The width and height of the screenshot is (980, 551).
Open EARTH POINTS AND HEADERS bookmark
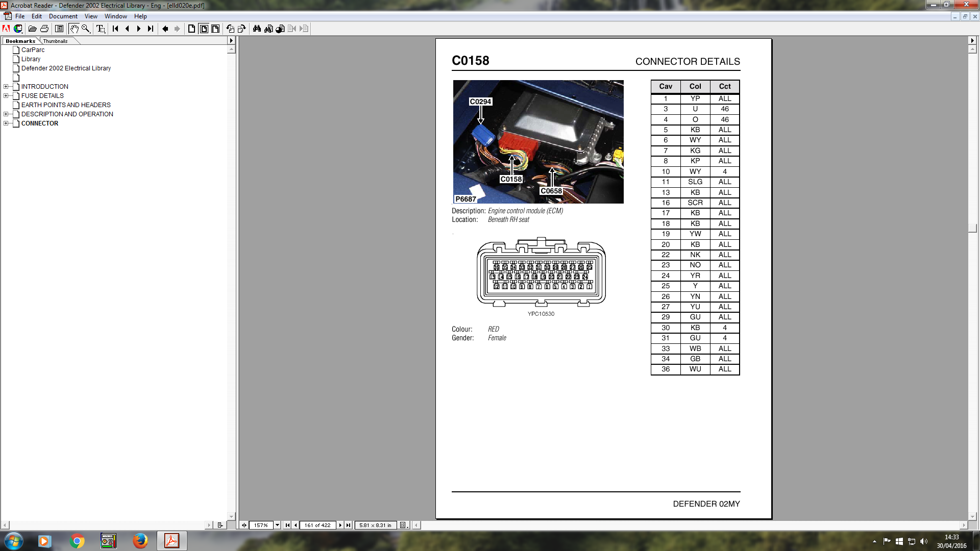(66, 105)
